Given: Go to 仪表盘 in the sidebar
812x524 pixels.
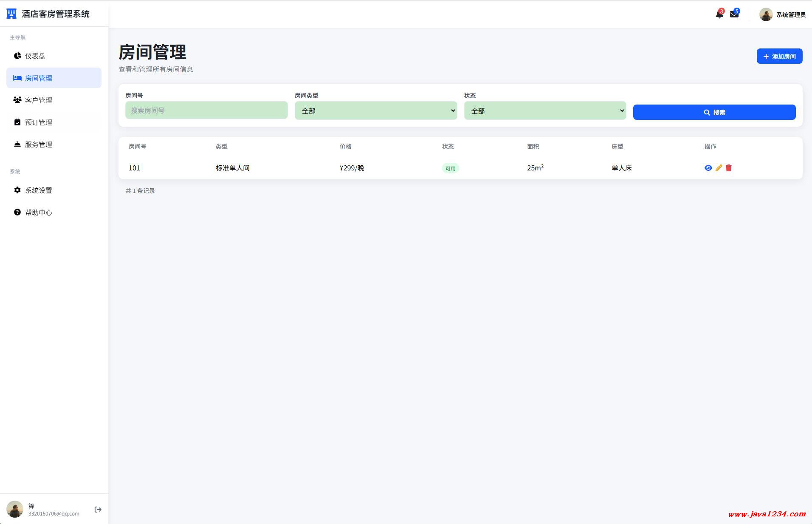Looking at the screenshot, I should tap(35, 56).
